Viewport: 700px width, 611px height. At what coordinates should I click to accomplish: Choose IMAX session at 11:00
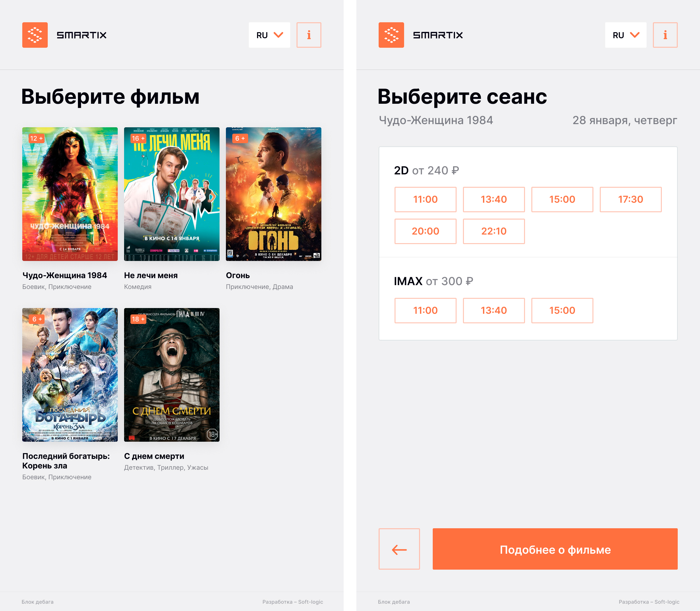coord(425,310)
